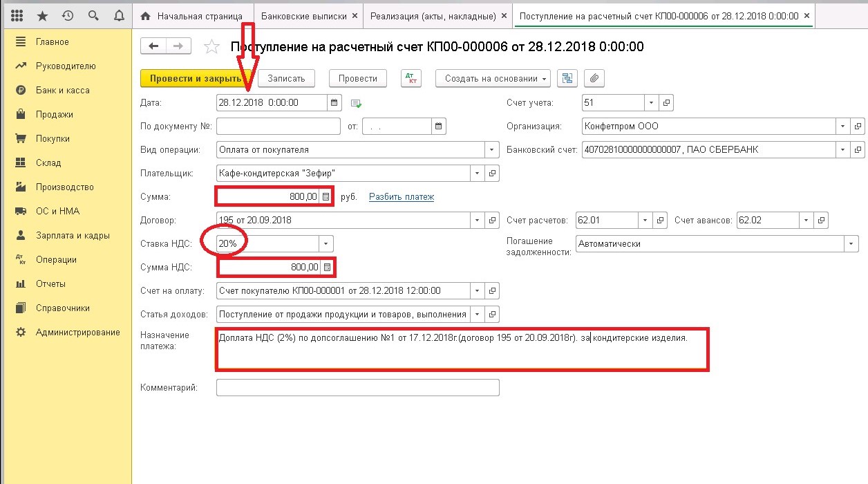Click the Назначение платежа text area
This screenshot has width=868, height=484.
click(462, 350)
